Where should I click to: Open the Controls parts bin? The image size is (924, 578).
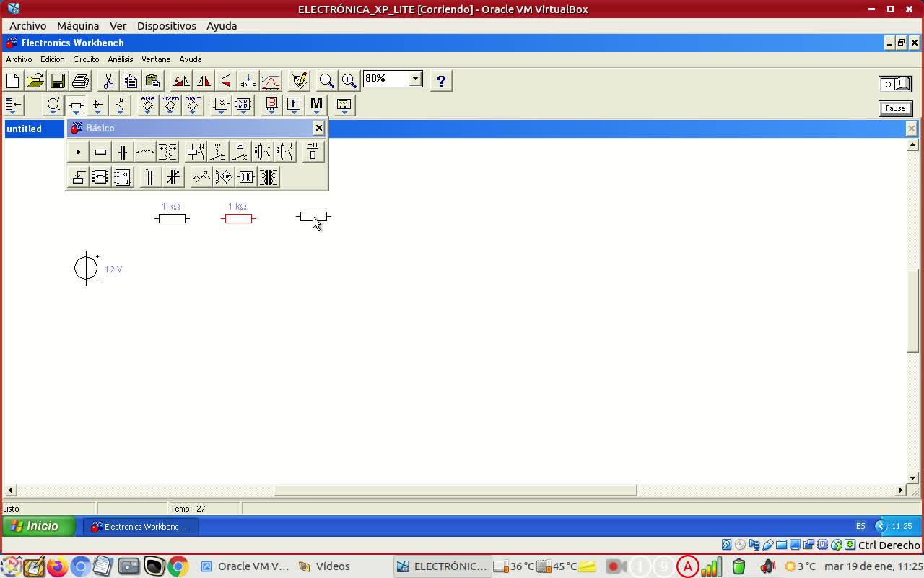click(x=294, y=105)
